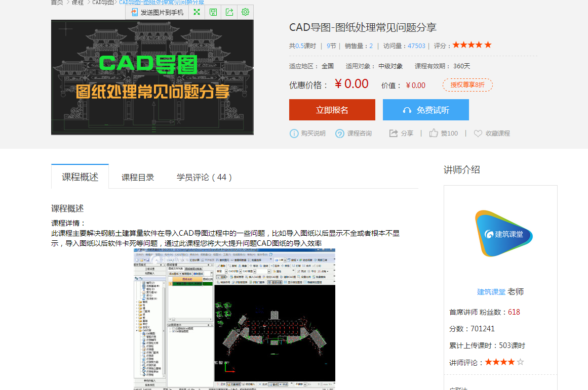Click the 课程有效期 360天 text
The image size is (588, 390).
(x=442, y=66)
